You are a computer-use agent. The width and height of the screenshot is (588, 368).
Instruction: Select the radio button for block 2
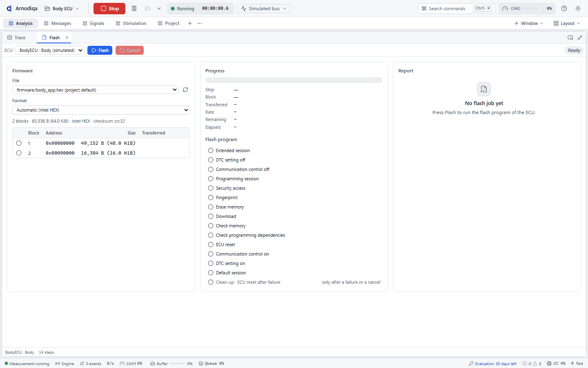(x=19, y=153)
